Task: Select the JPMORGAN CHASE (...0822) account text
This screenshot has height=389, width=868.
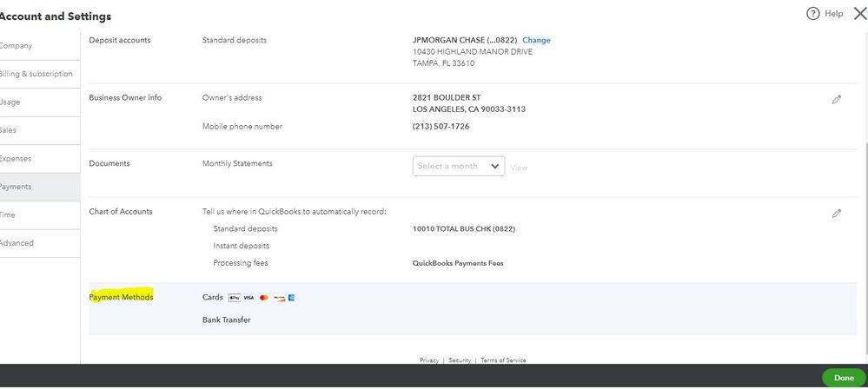Action: [x=465, y=40]
